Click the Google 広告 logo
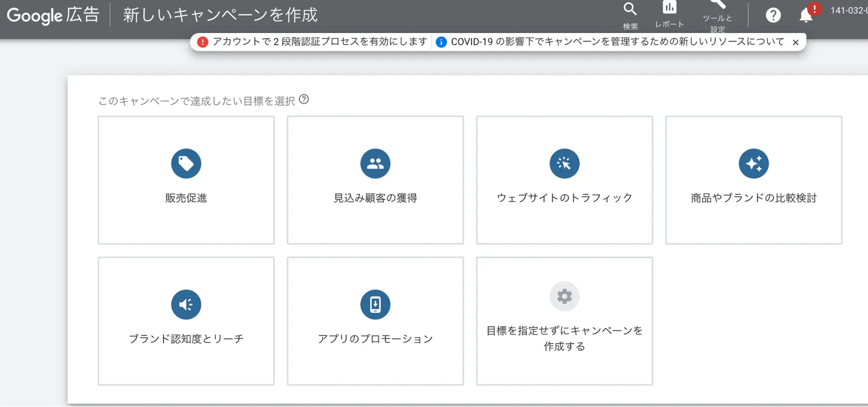The width and height of the screenshot is (868, 407). pyautogui.click(x=53, y=15)
